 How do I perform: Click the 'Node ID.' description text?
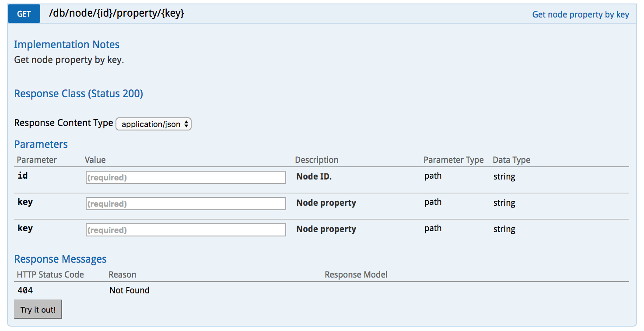pyautogui.click(x=314, y=176)
